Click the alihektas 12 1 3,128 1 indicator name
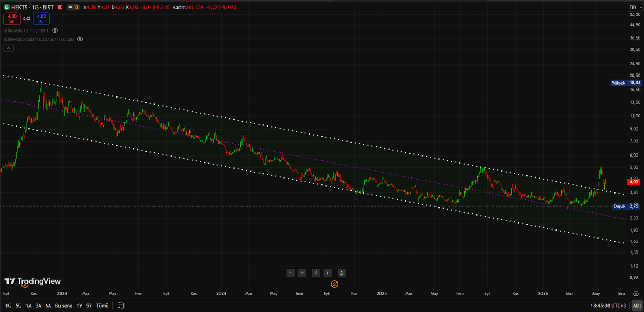Viewport: 644px width, 312px height. point(26,31)
